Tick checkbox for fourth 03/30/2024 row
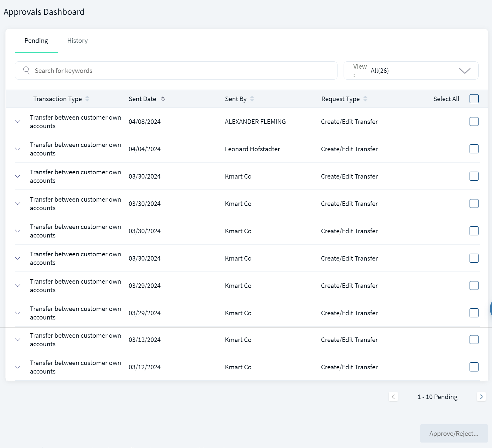Screen dimensions: 492x448 (x=474, y=258)
